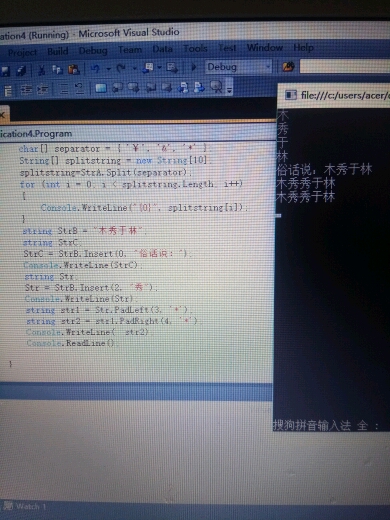Click the Save All icon

[21, 70]
